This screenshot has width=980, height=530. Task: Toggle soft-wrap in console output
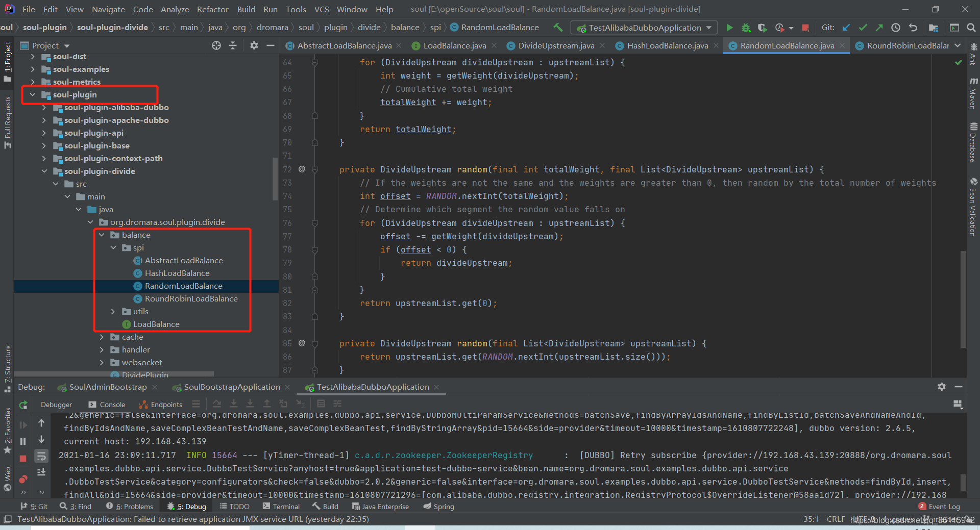41,456
